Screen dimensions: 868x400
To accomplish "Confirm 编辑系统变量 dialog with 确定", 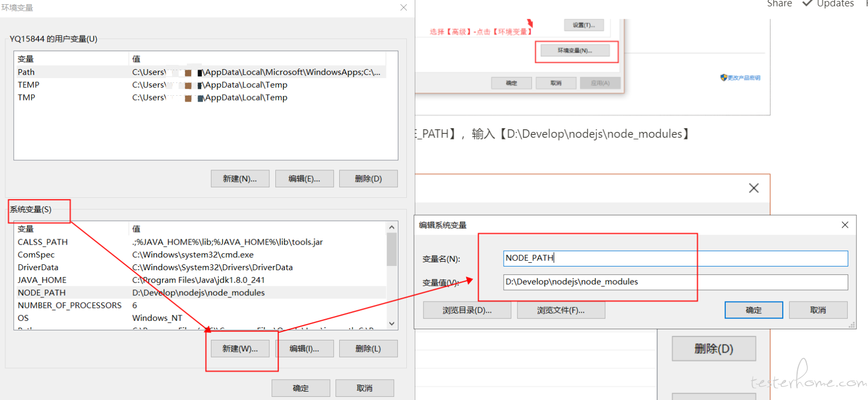I will [754, 310].
